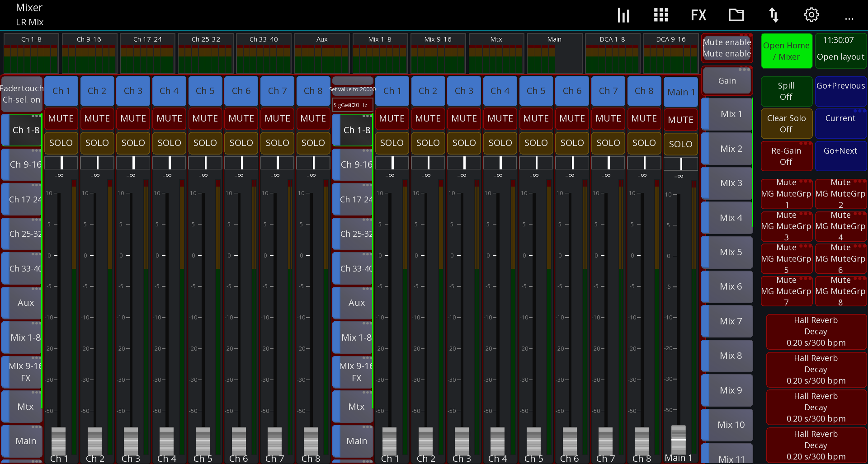Toggle Spill Off
Viewport: 868px width, 464px height.
[787, 91]
